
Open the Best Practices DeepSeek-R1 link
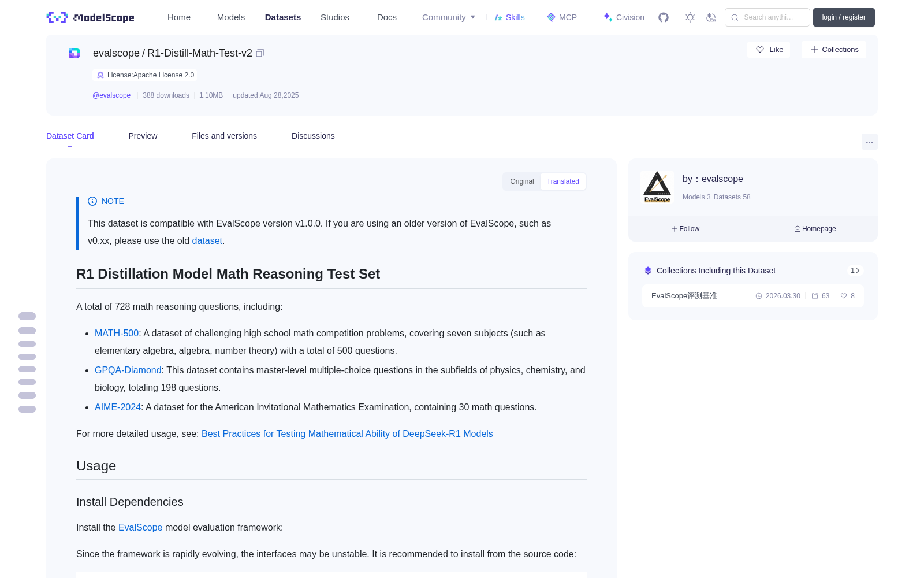(x=347, y=434)
